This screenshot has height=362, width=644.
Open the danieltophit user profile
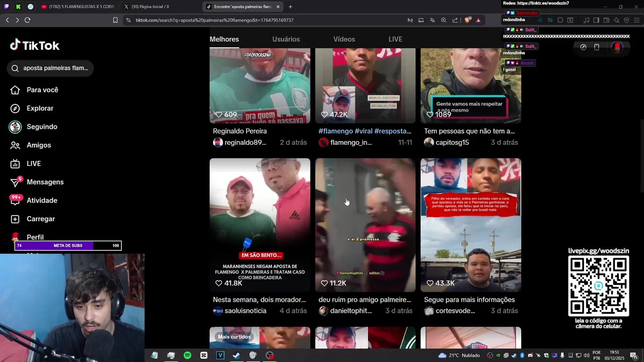pyautogui.click(x=346, y=311)
